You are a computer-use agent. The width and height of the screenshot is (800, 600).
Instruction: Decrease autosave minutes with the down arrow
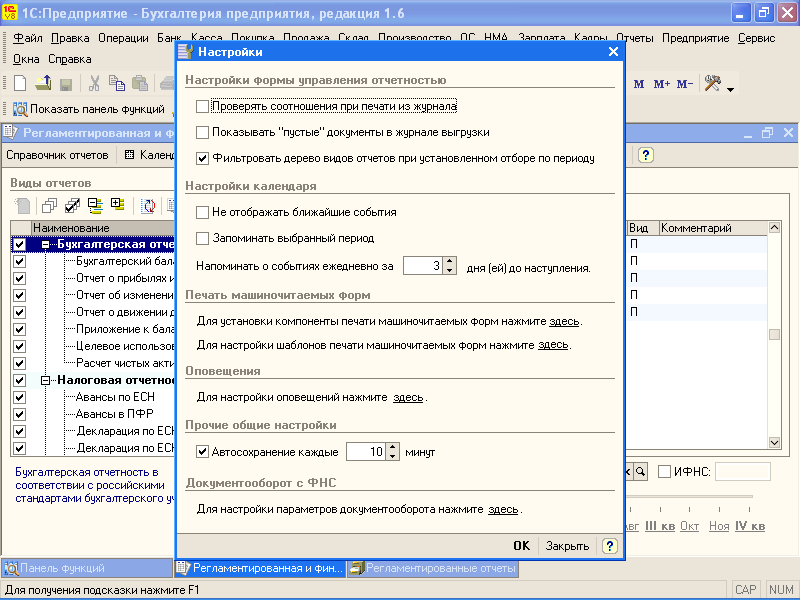[392, 456]
